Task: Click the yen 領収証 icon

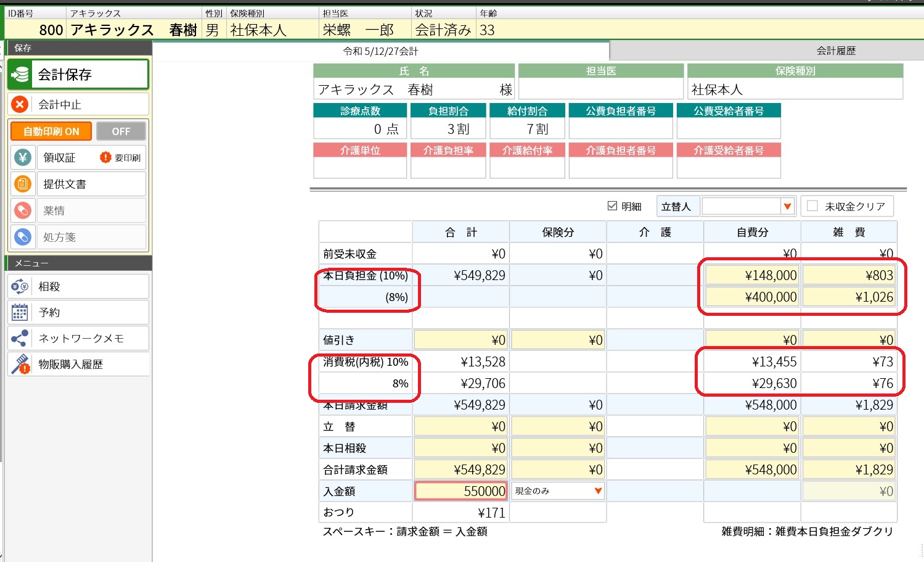Action: coord(23,158)
